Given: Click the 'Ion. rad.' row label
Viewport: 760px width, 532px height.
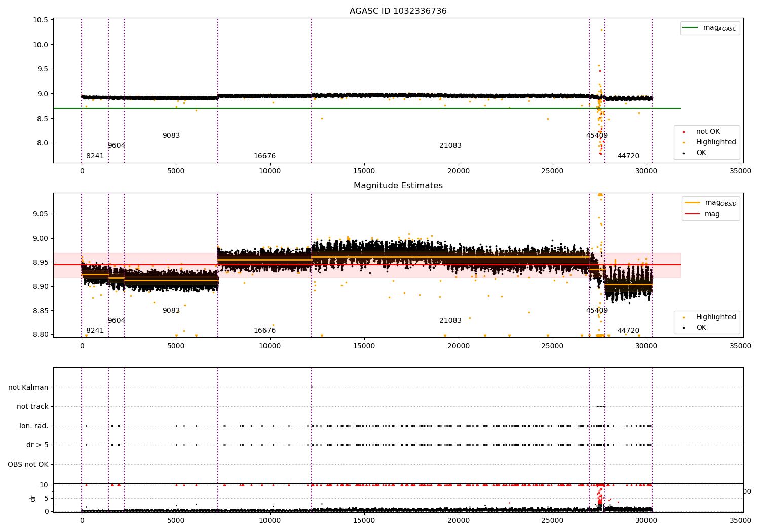Looking at the screenshot, I should pyautogui.click(x=34, y=426).
